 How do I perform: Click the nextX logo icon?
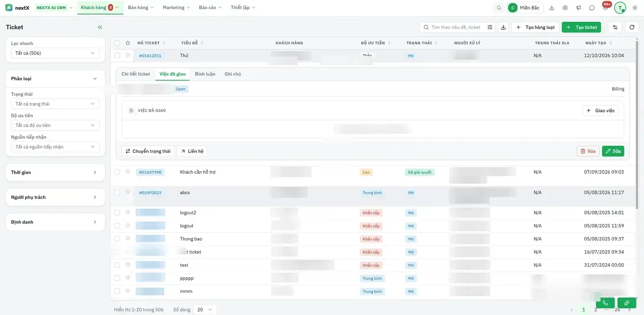coord(9,8)
